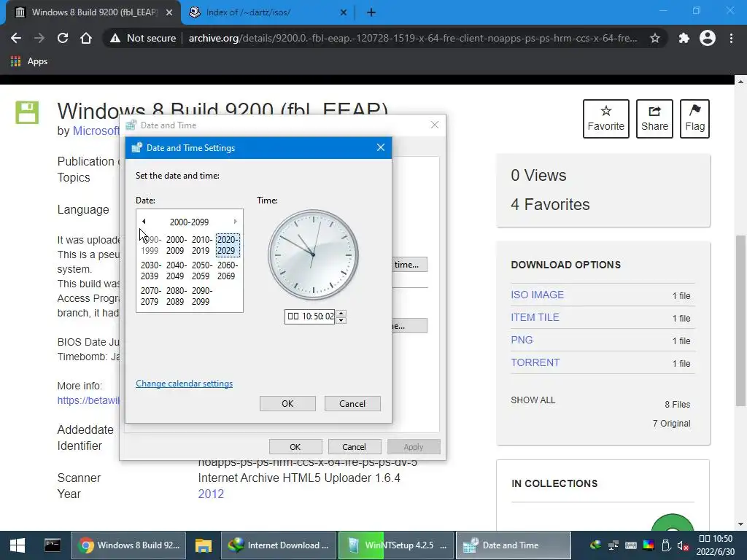Click the 2000-2099 calendar header
Viewport: 747px width, 560px height.
click(x=189, y=222)
